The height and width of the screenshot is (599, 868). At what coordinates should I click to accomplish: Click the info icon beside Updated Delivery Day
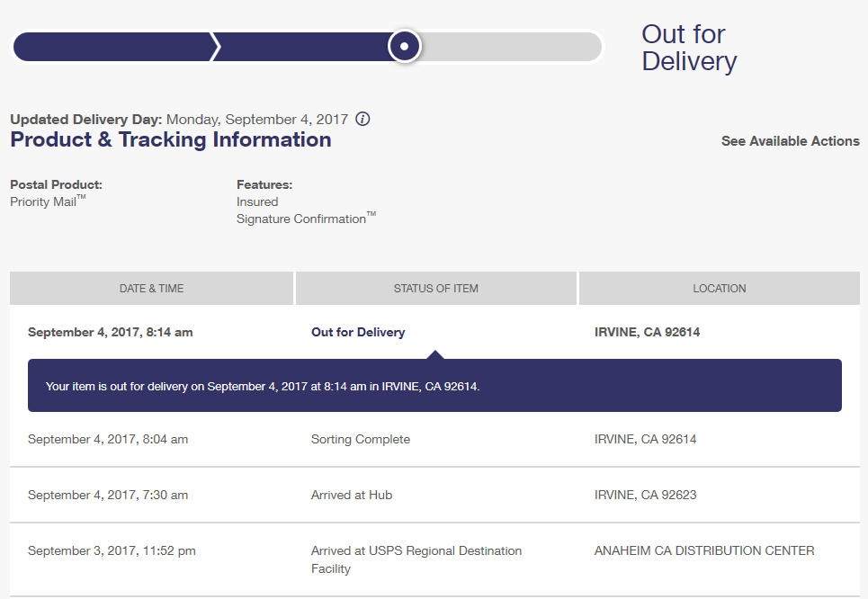[x=362, y=119]
